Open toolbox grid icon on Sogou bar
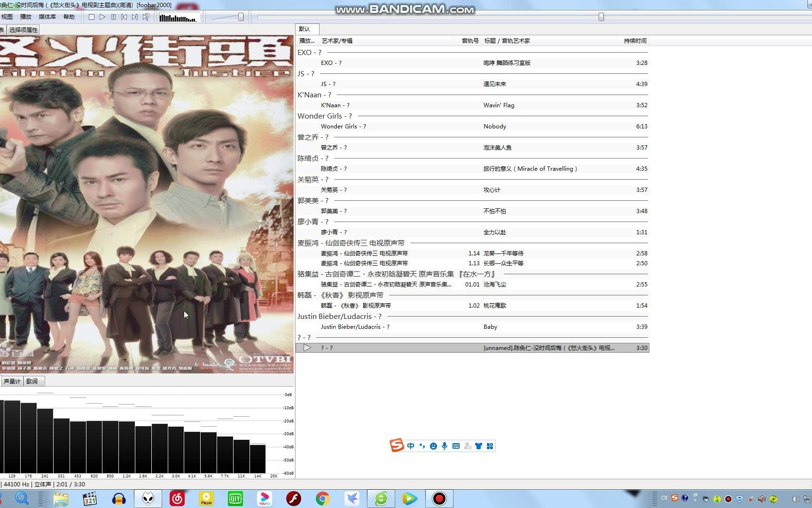This screenshot has height=508, width=812. coord(490,446)
